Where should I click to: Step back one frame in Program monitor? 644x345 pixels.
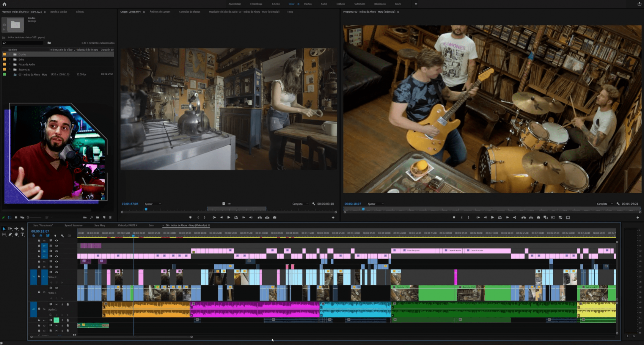pyautogui.click(x=485, y=217)
